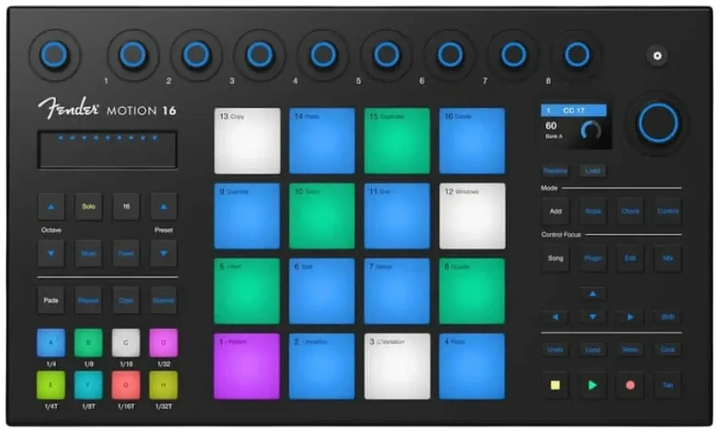Image resolution: width=720 pixels, height=434 pixels.
Task: Click the navigation left arrow button
Action: coord(555,317)
